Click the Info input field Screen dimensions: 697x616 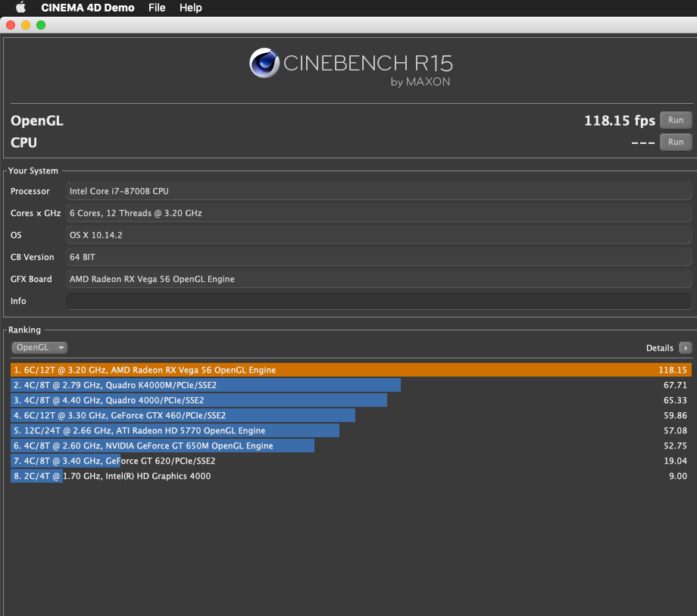coord(378,301)
